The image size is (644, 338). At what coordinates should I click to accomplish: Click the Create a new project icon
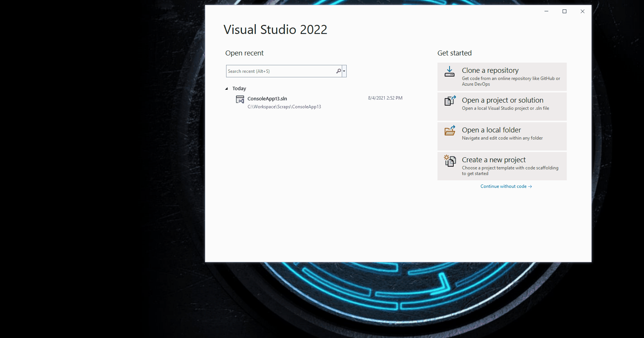click(450, 161)
